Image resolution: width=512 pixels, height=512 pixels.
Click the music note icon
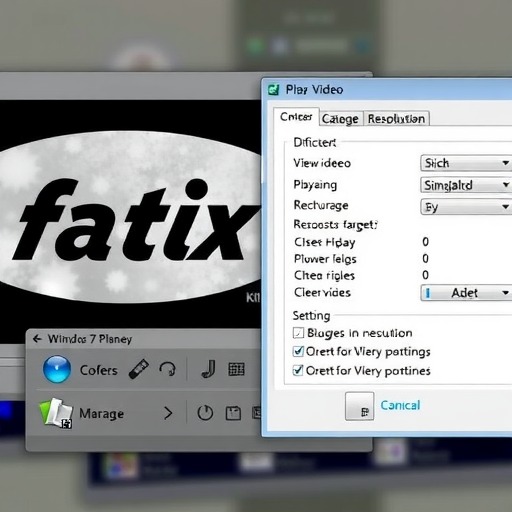pos(209,369)
